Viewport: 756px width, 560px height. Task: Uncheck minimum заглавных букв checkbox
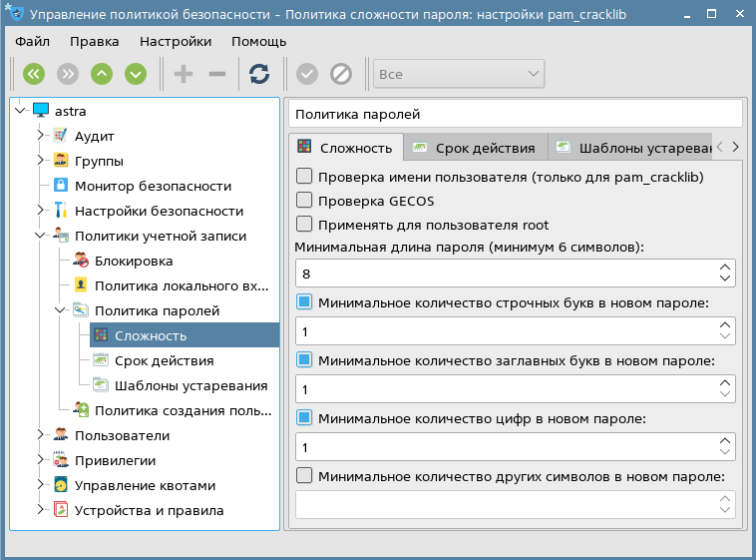[304, 360]
